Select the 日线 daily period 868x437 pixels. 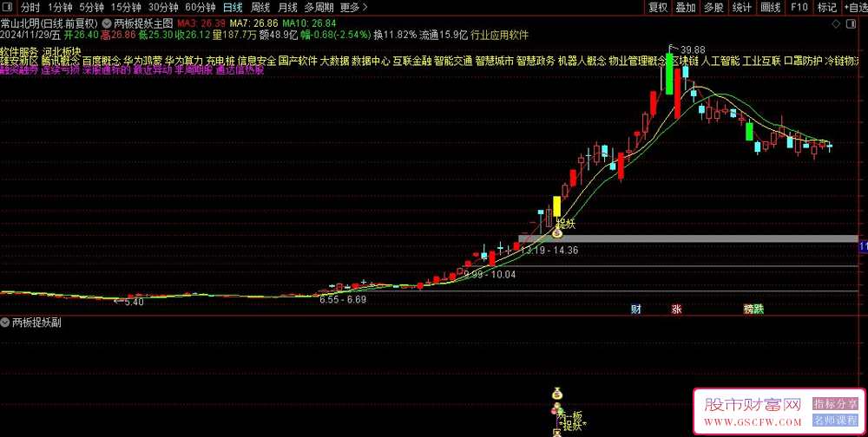[x=233, y=8]
